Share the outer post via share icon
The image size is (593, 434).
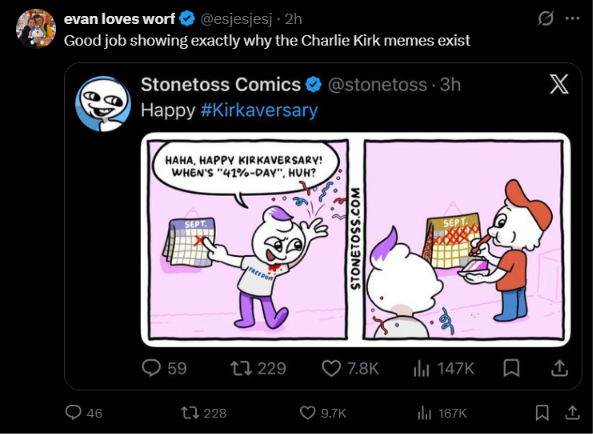(x=572, y=413)
